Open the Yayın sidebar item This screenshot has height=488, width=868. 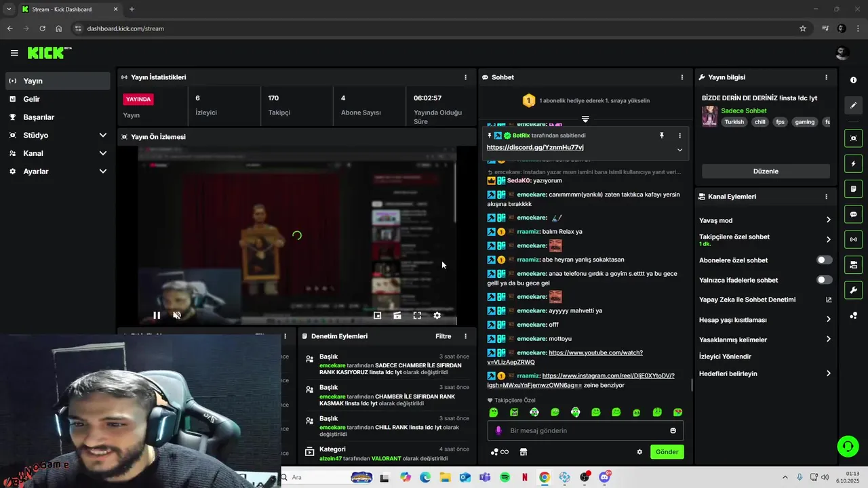pyautogui.click(x=58, y=81)
